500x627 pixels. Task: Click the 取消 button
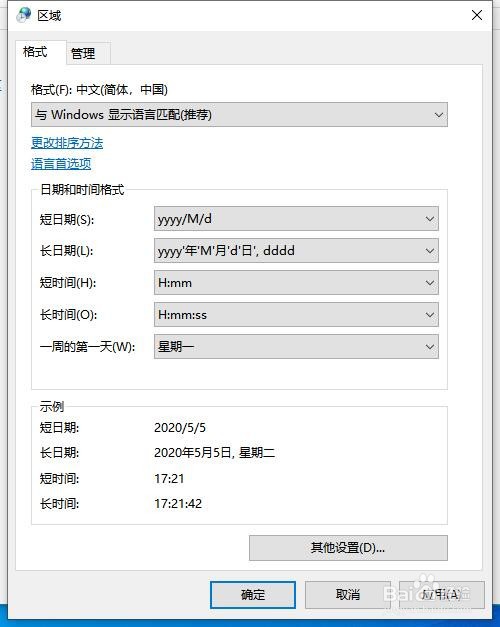point(348,595)
